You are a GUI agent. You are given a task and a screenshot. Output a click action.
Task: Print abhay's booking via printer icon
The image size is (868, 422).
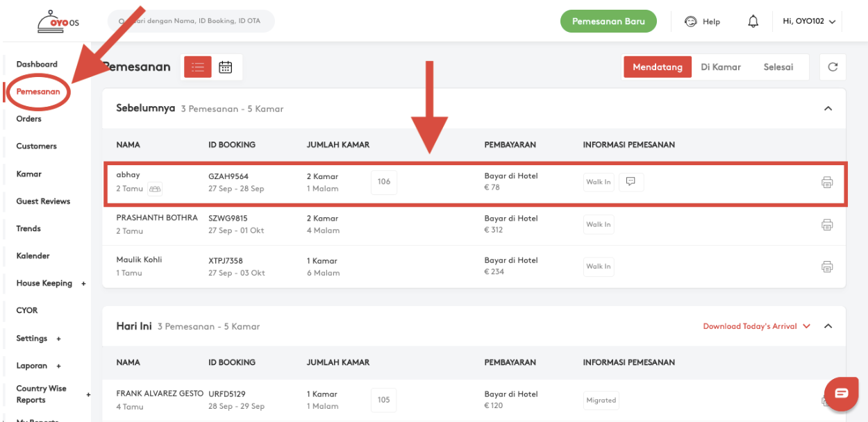tap(827, 183)
